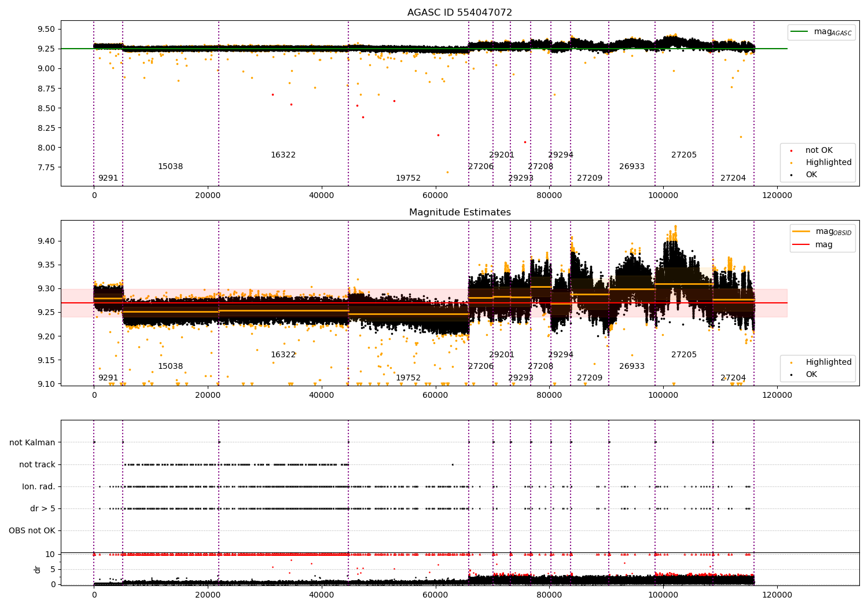Click the plot title AGASC ID 554047072
868x608 pixels.
pos(459,13)
